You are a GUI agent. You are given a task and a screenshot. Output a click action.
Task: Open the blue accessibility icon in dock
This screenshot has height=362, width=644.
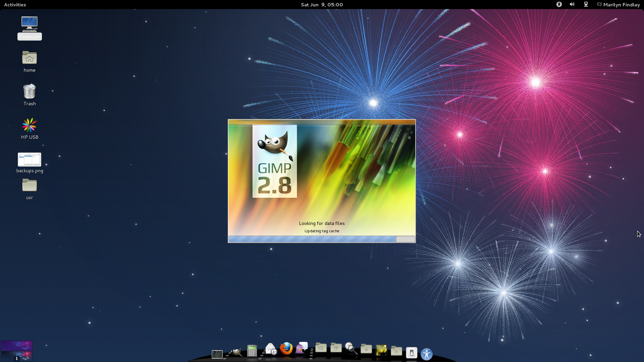click(427, 354)
